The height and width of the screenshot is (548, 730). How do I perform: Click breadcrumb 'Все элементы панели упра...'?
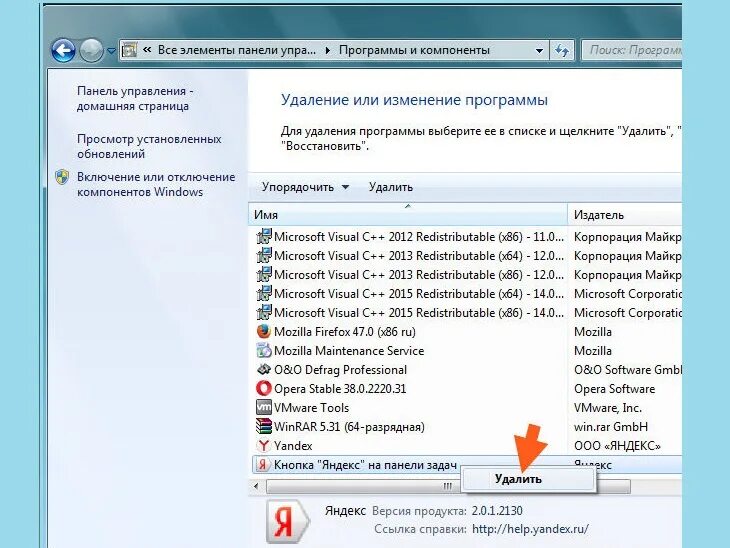237,50
